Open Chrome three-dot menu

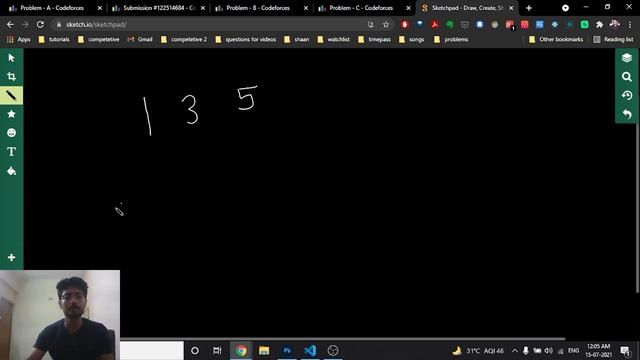[x=630, y=24]
